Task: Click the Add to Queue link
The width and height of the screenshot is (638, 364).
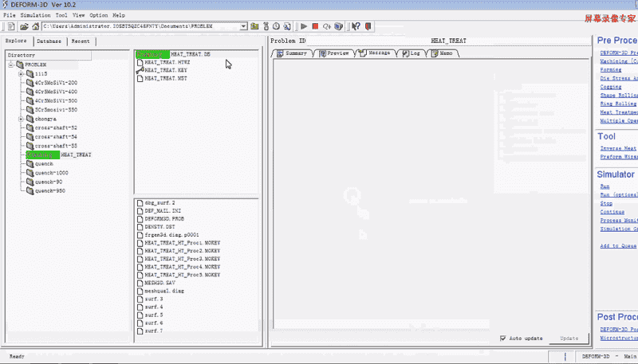Action: point(618,246)
